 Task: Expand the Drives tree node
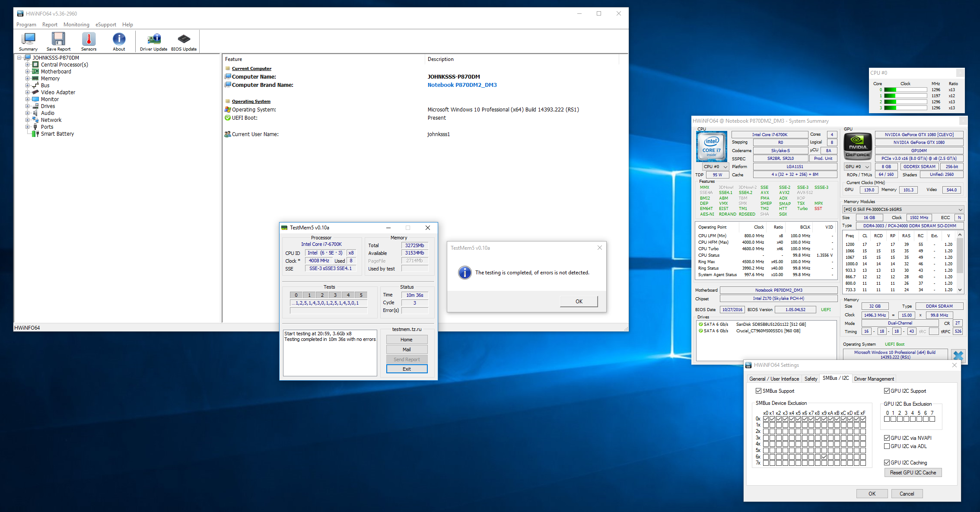click(x=27, y=106)
